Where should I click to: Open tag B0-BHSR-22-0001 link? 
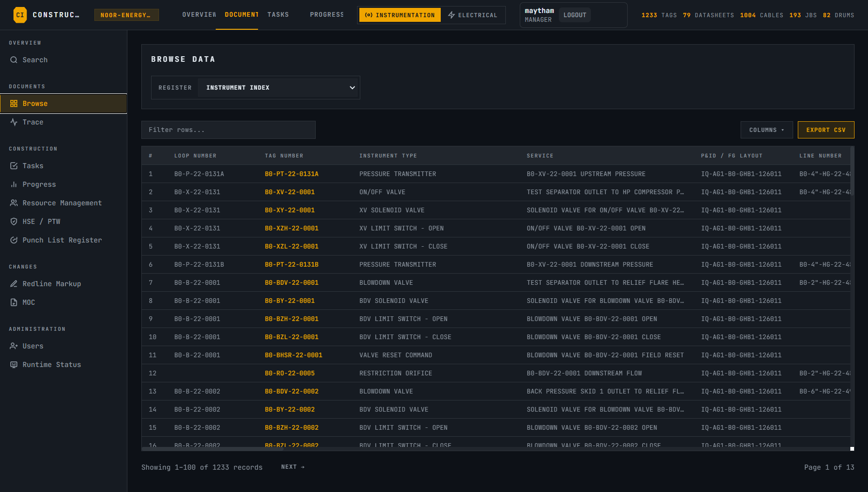click(x=293, y=355)
